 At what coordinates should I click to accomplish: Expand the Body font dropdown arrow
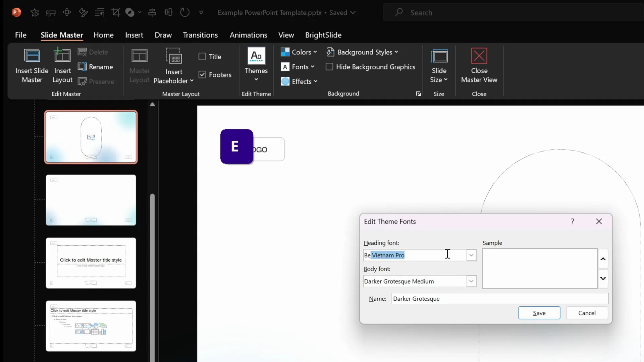pos(471,281)
